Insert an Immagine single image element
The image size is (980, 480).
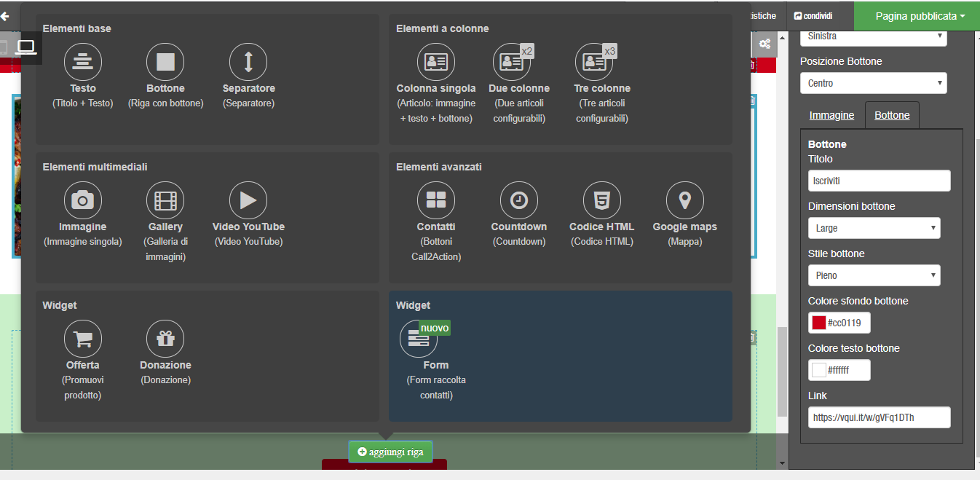click(83, 201)
